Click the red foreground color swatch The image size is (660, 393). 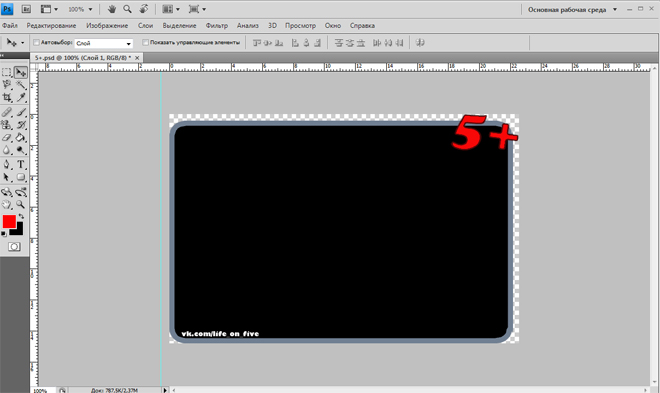9,221
